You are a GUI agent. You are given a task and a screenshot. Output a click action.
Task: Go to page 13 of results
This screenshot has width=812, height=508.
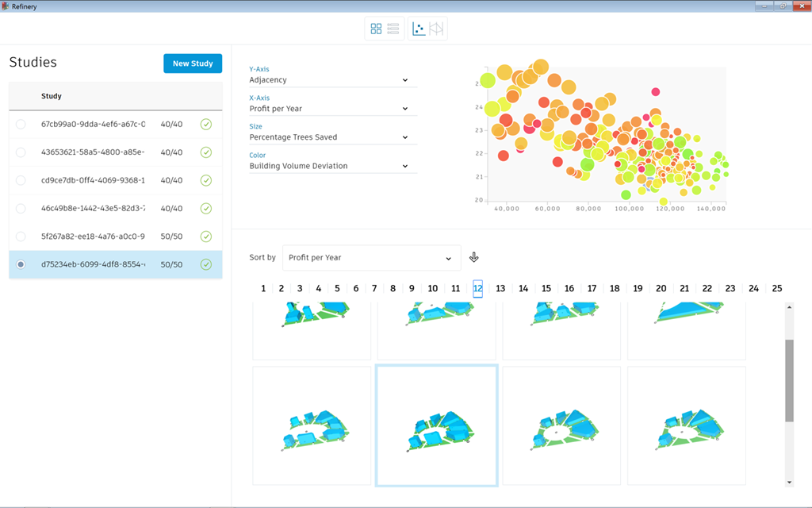(500, 288)
